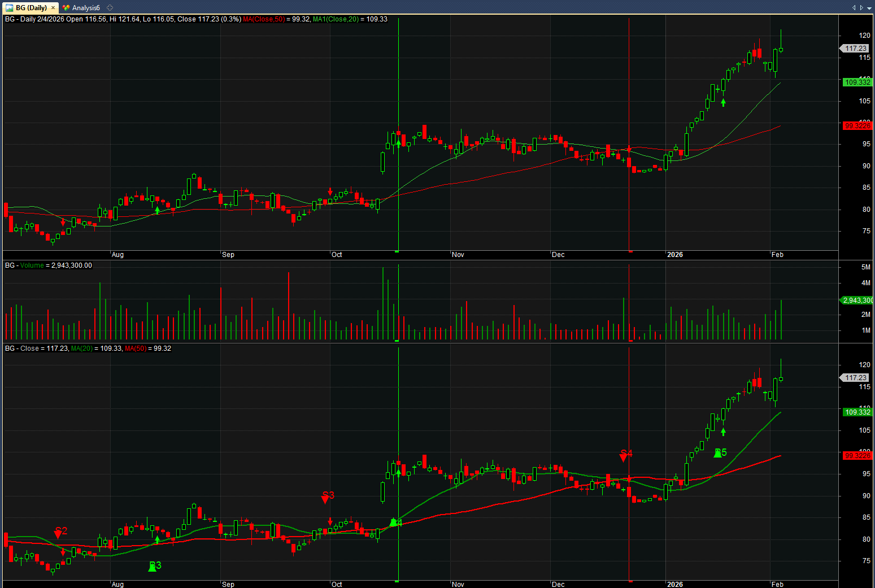
Task: Click the S2 sell signal marker
Action: [x=58, y=533]
